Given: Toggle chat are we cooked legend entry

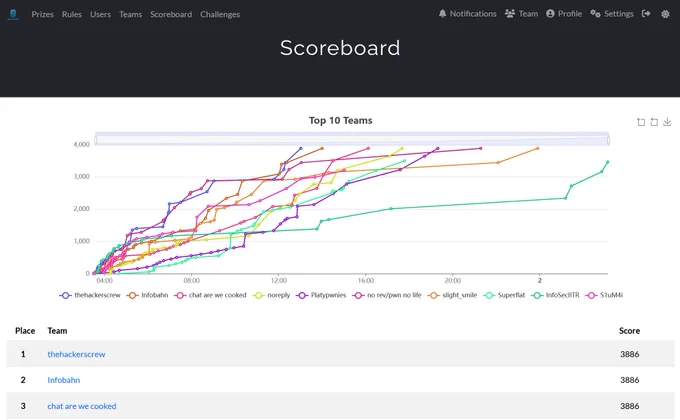Looking at the screenshot, I should pyautogui.click(x=210, y=295).
